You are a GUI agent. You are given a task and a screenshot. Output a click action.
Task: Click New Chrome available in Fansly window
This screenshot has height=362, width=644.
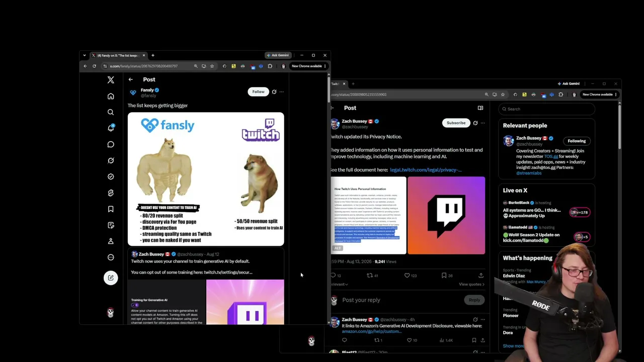pyautogui.click(x=308, y=66)
